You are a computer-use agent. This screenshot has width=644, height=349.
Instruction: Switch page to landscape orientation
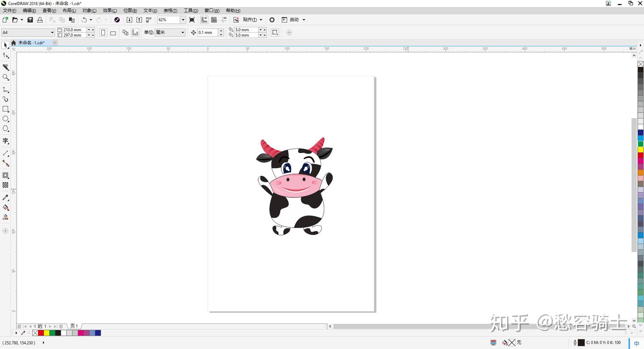113,33
